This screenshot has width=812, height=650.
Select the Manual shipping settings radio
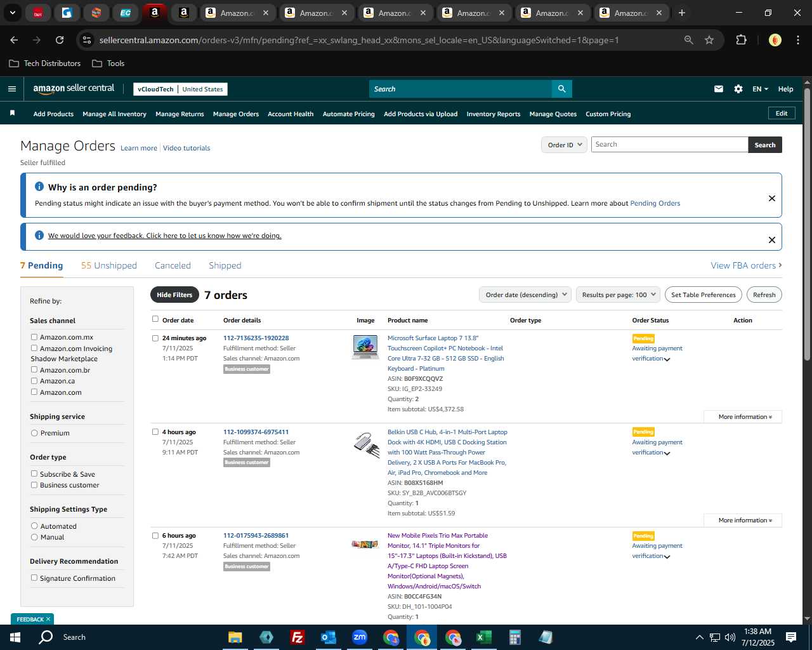34,537
